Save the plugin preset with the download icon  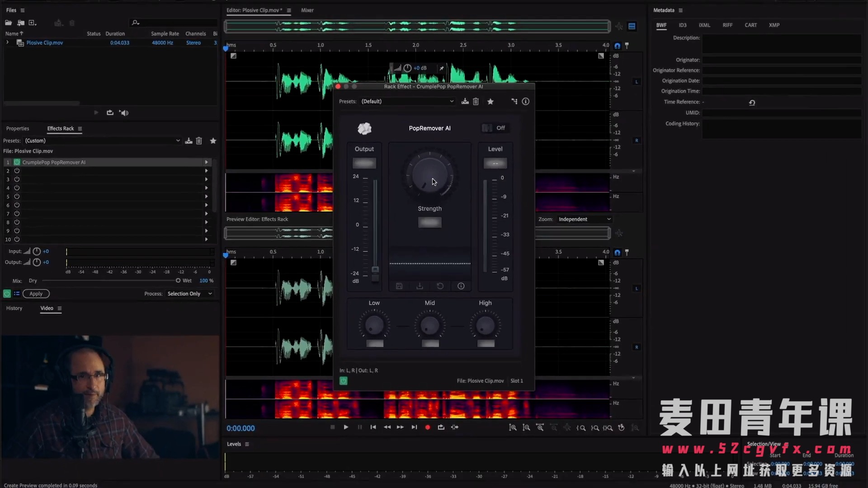coord(465,101)
